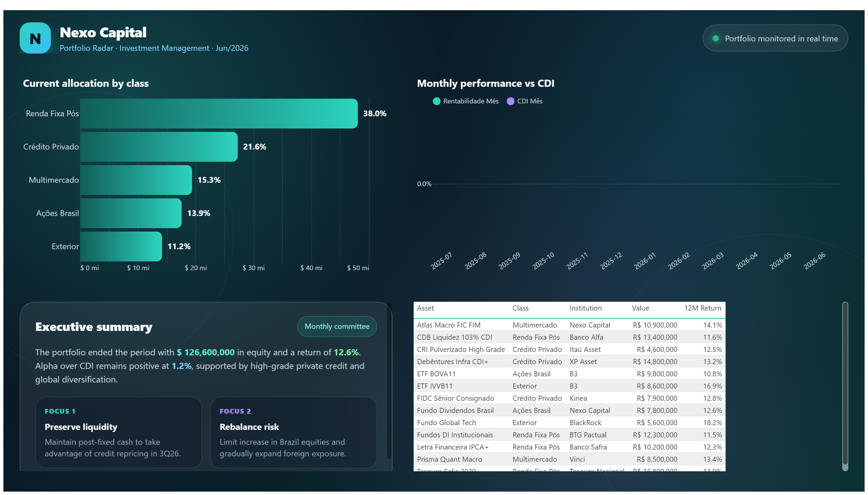Viewport: 868px width, 495px height.
Task: Click the Nexo Capital N logo
Action: tap(35, 38)
